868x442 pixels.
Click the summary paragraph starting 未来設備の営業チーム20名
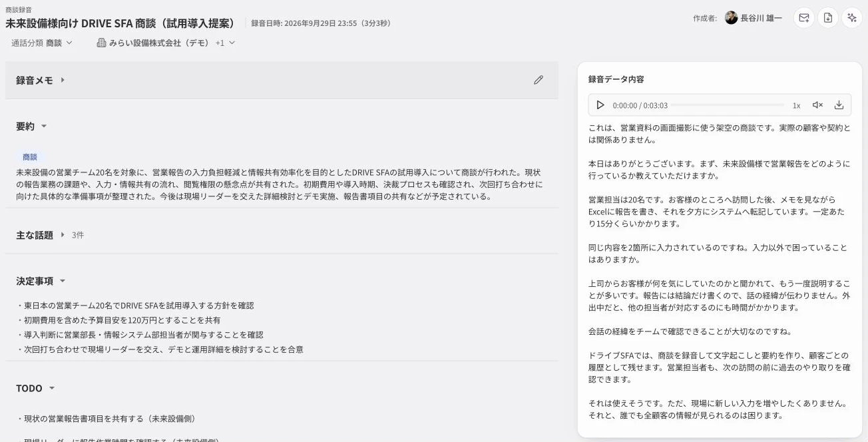click(x=281, y=184)
